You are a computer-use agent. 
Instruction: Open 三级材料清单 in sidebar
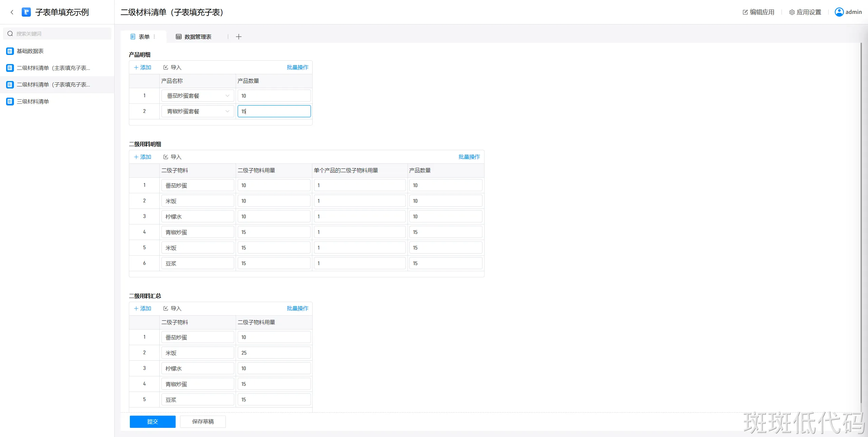(x=33, y=101)
